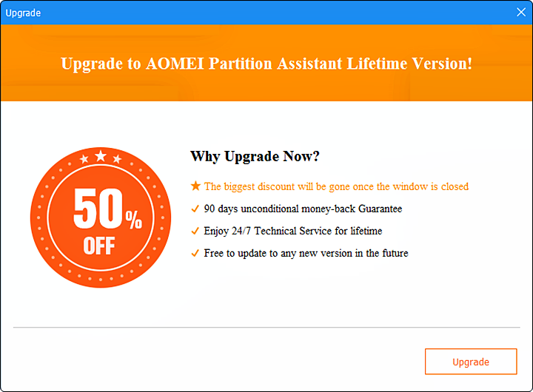The height and width of the screenshot is (392, 533).
Task: Click the "Why Upgrade Now?" heading
Action: [255, 156]
